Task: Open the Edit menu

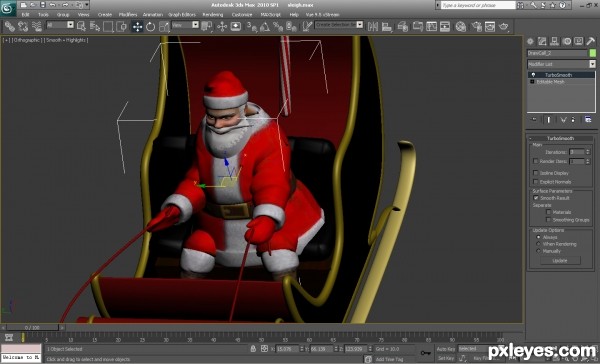Action: point(25,15)
